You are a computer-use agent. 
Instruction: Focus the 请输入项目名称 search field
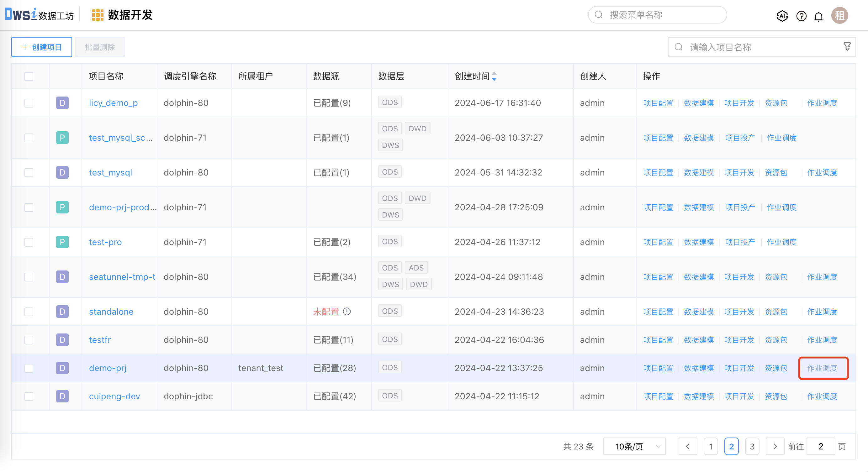(758, 47)
